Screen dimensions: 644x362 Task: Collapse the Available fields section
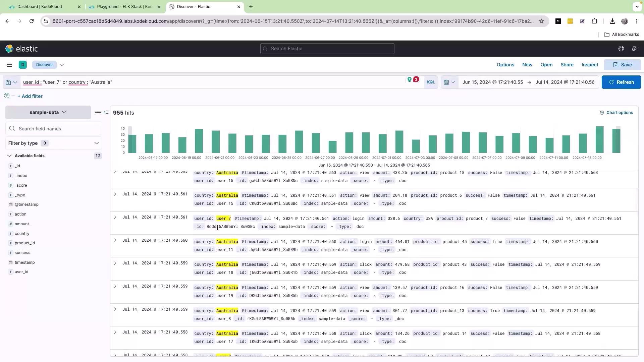[9, 156]
